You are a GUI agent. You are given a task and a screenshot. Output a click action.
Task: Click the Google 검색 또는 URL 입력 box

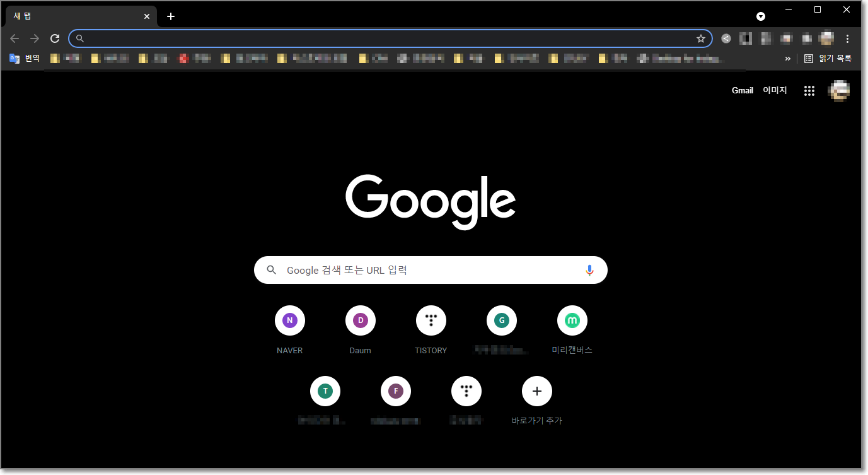pos(431,270)
